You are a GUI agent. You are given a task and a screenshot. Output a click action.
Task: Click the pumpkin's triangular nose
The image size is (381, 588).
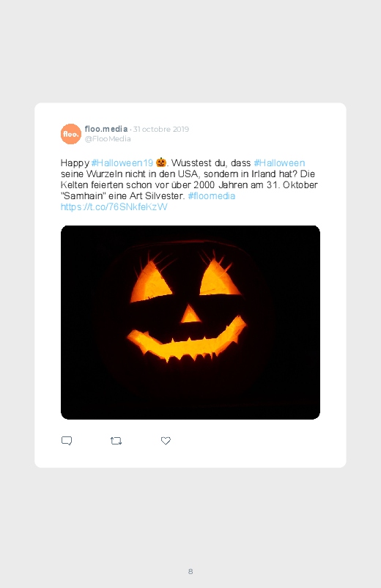190,314
